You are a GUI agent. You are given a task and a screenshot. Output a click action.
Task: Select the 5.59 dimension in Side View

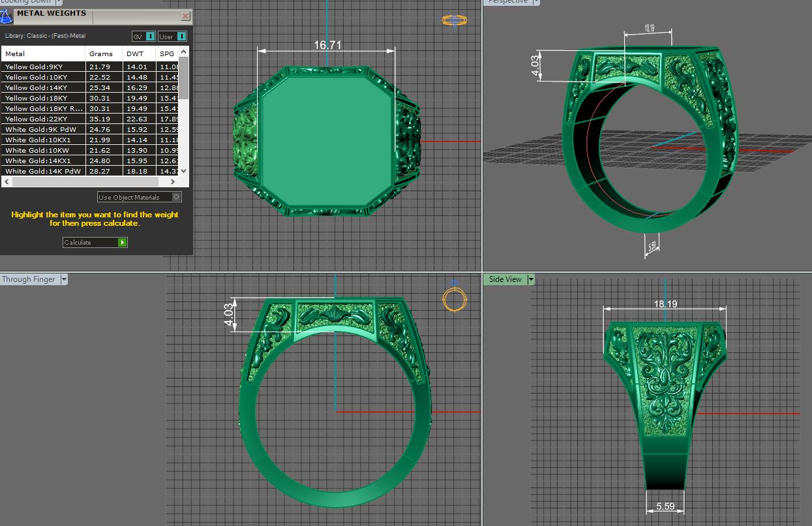665,506
